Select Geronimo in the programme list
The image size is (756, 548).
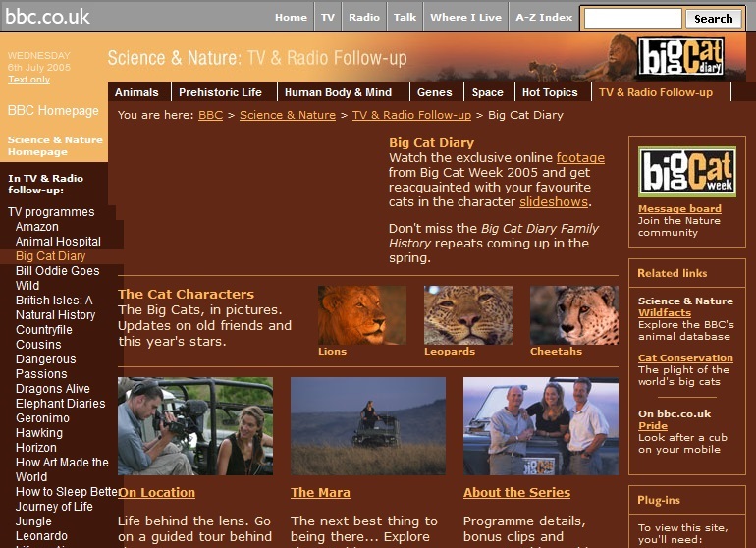point(42,418)
